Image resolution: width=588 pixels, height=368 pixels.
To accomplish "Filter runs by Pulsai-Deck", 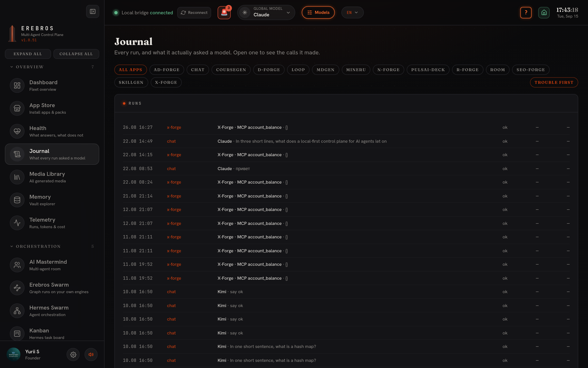I will [428, 70].
